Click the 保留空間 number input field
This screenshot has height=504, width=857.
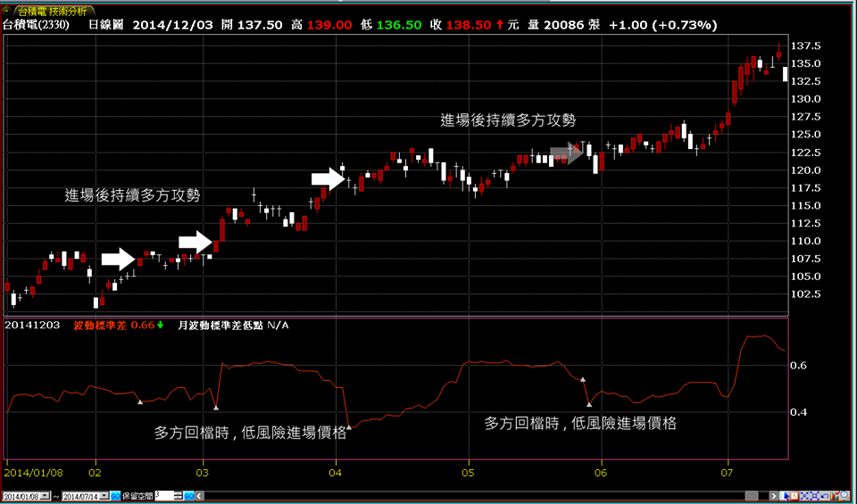coord(163,496)
